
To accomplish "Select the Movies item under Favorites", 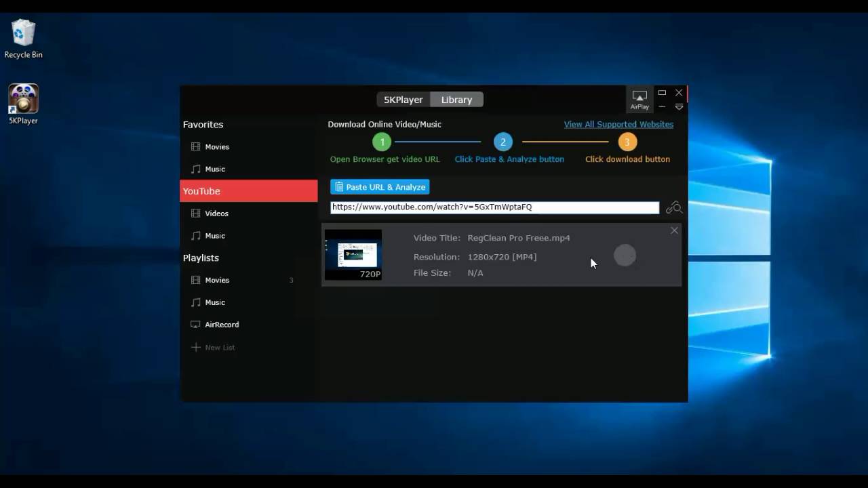I will [x=216, y=146].
